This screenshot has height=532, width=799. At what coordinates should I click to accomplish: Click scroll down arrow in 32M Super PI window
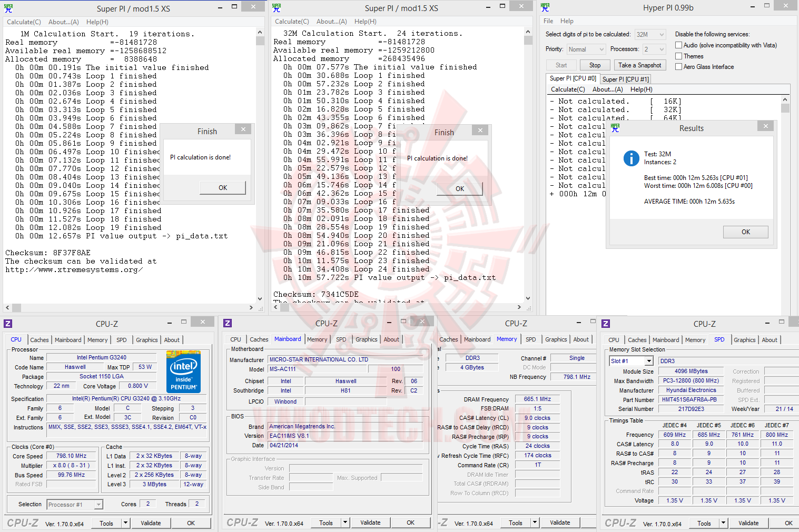[x=528, y=298]
